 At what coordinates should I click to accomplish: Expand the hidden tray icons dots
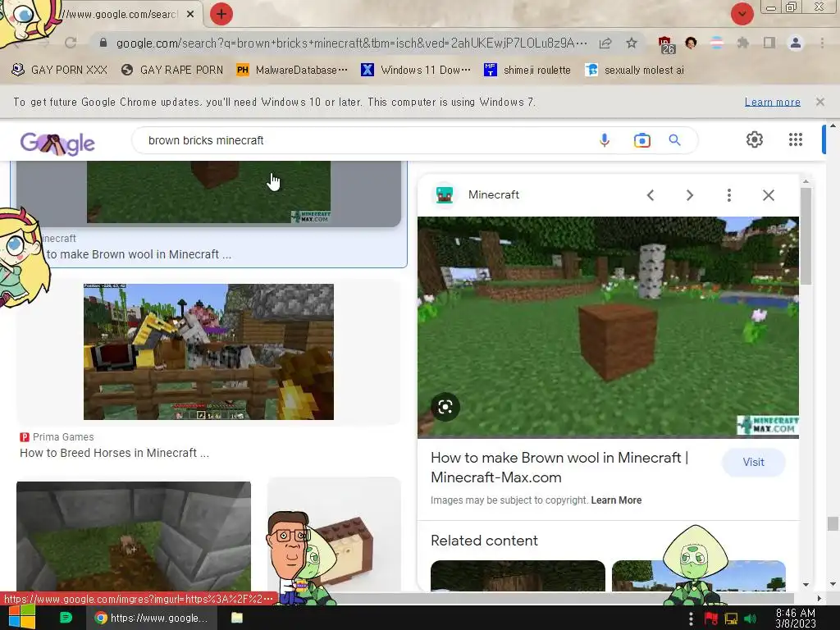(691, 619)
